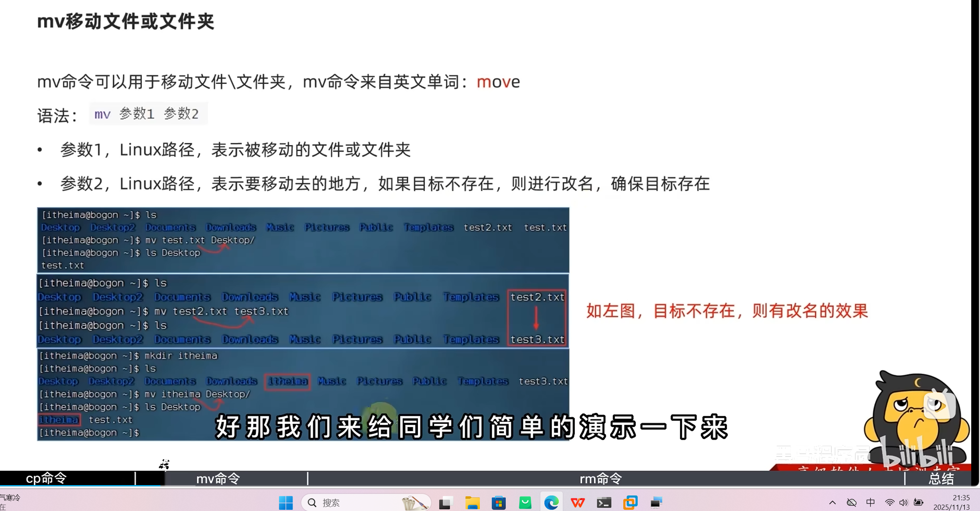Viewport: 980px width, 511px height.
Task: Expand hidden system tray icons chevron
Action: (x=833, y=503)
